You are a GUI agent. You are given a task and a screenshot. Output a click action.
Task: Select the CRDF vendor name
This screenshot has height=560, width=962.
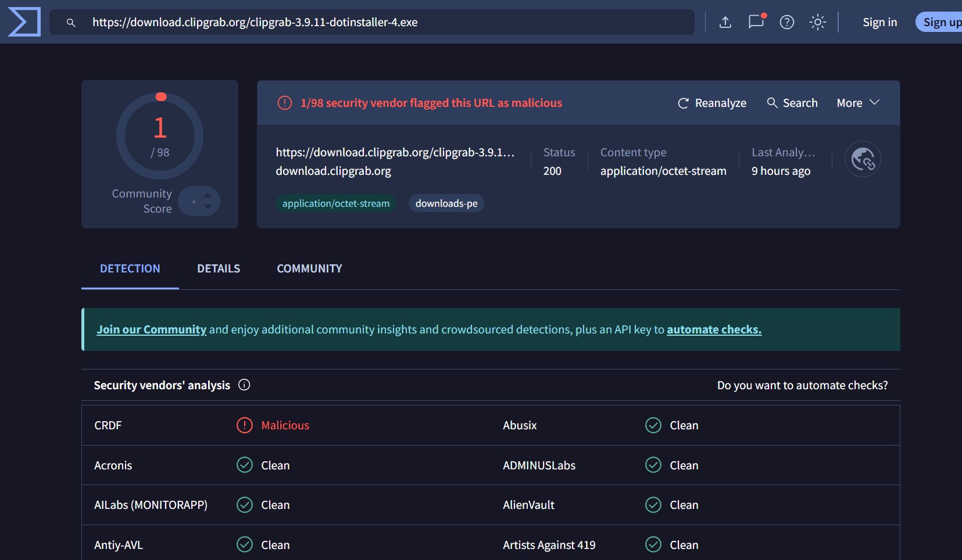[108, 425]
